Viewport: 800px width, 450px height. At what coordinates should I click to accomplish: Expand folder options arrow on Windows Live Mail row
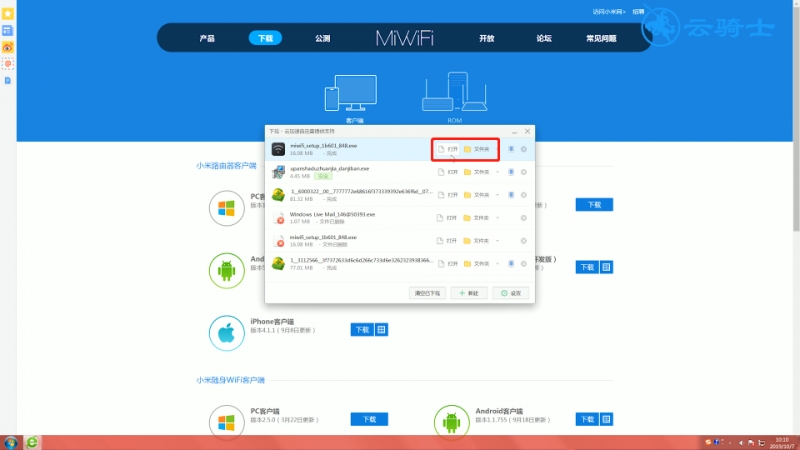pos(497,218)
